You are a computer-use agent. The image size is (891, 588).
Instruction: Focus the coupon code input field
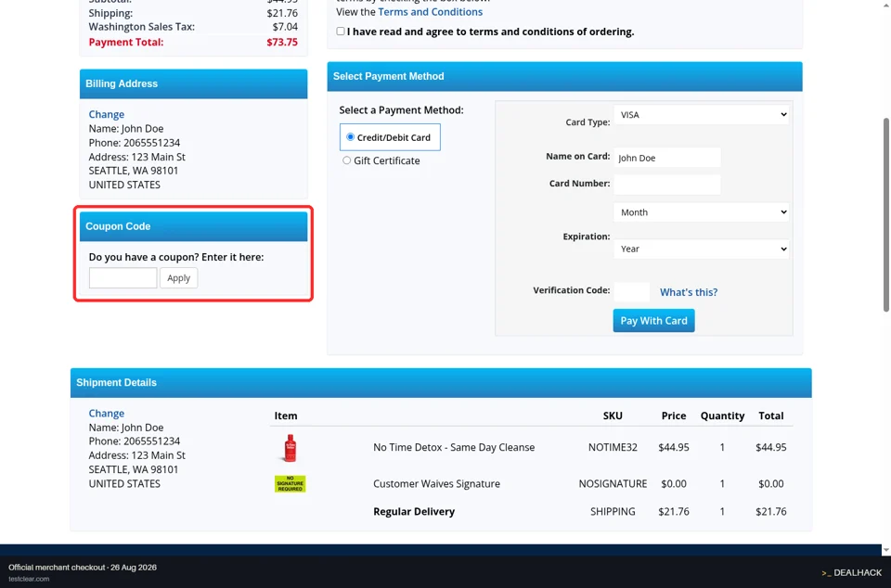click(123, 278)
